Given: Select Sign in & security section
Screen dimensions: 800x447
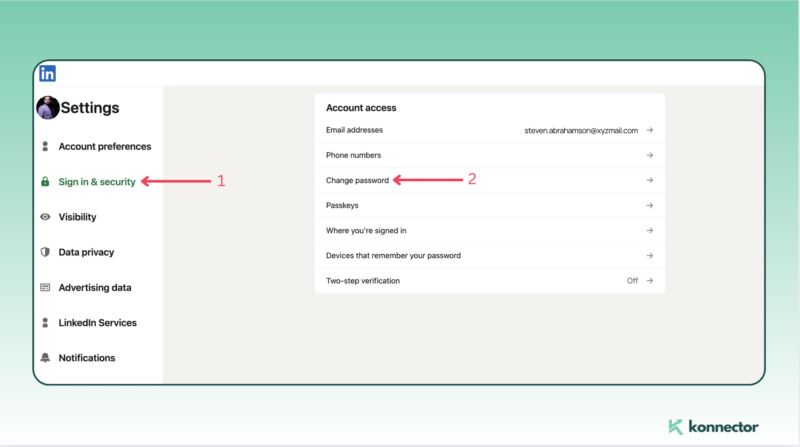Looking at the screenshot, I should (x=97, y=182).
